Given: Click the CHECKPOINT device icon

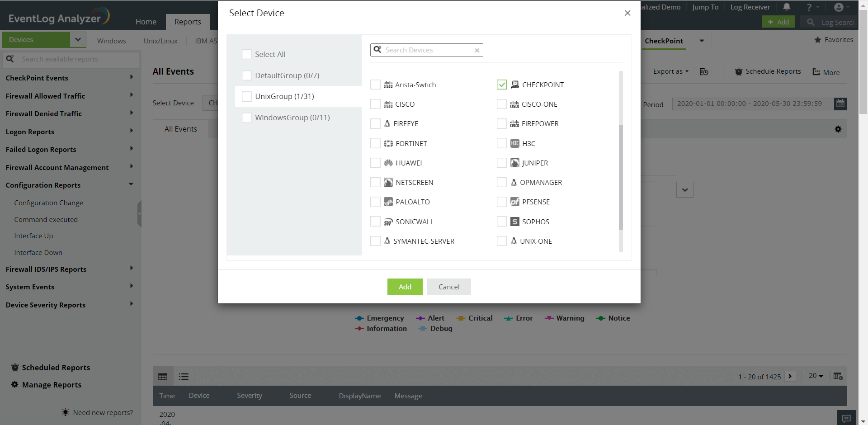Looking at the screenshot, I should tap(515, 85).
